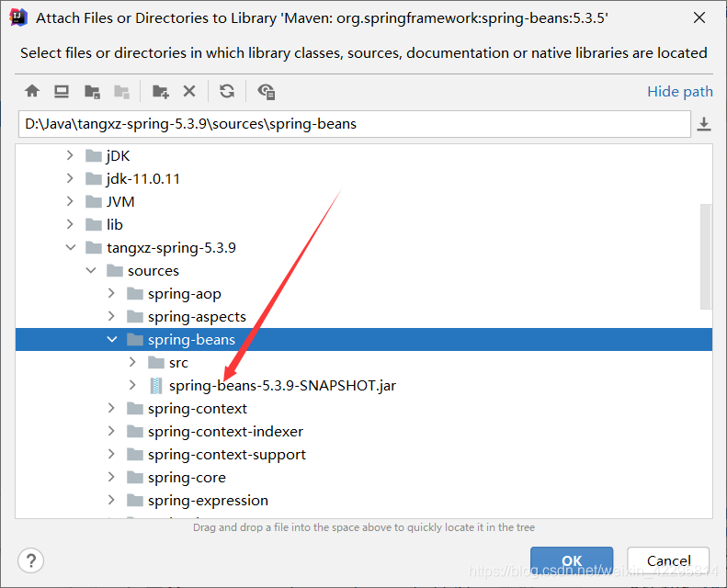Delete the selected item with X icon

pos(189,91)
